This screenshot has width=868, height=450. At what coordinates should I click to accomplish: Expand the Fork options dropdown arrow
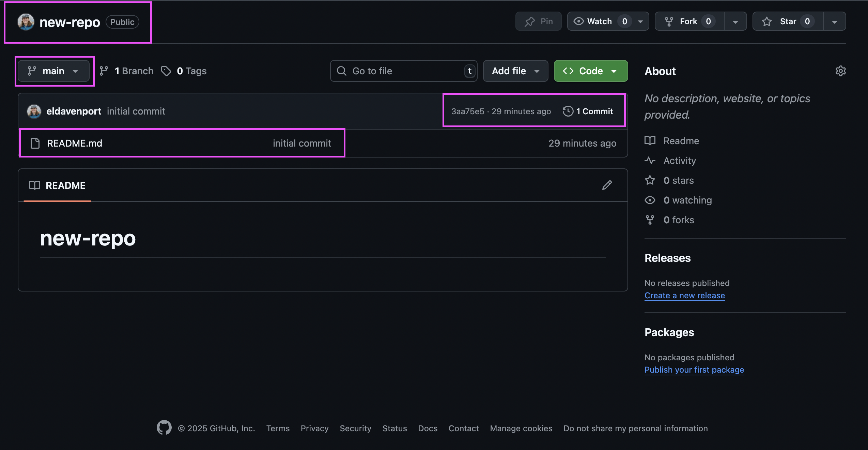coord(735,21)
